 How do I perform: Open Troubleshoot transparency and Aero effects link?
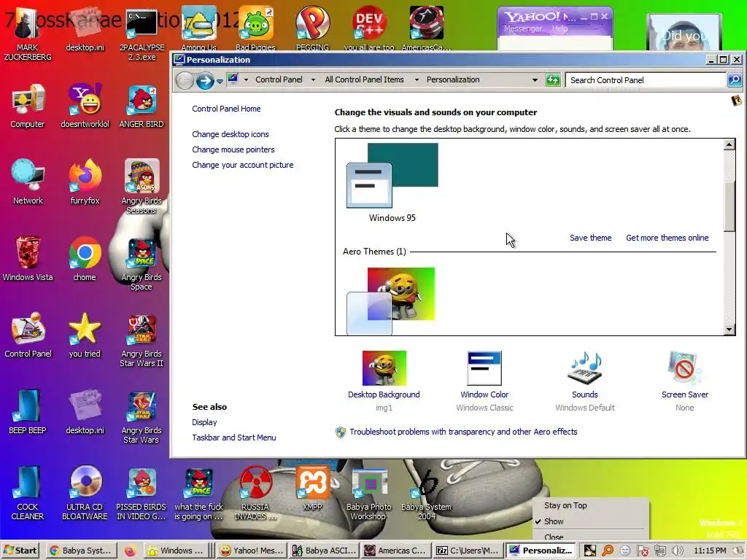(463, 432)
